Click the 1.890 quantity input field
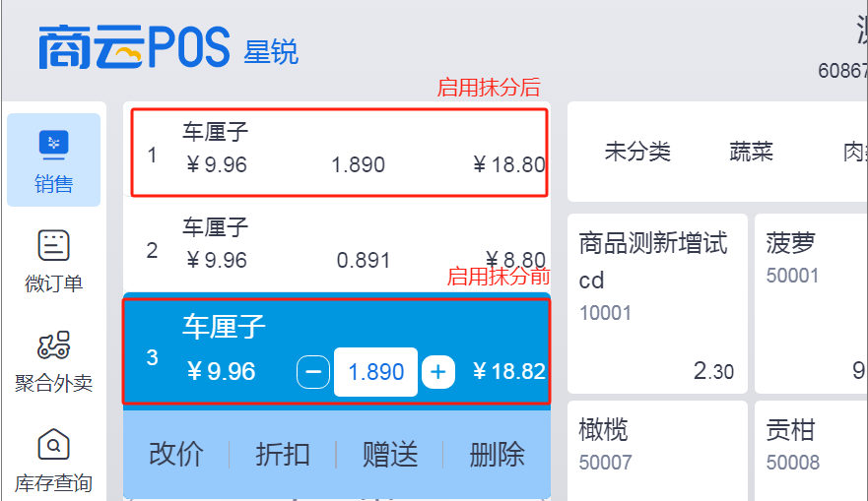 pos(376,372)
